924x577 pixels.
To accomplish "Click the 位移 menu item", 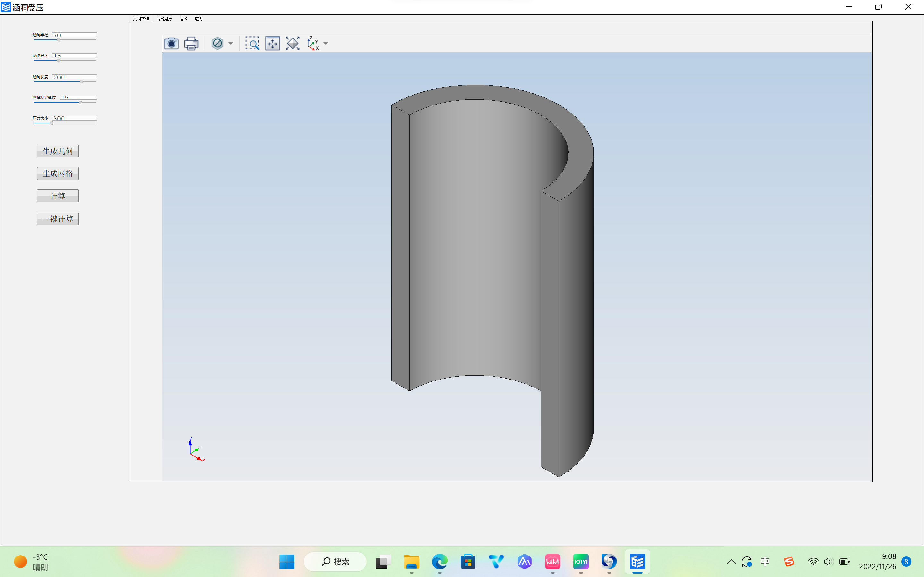I will pyautogui.click(x=183, y=18).
